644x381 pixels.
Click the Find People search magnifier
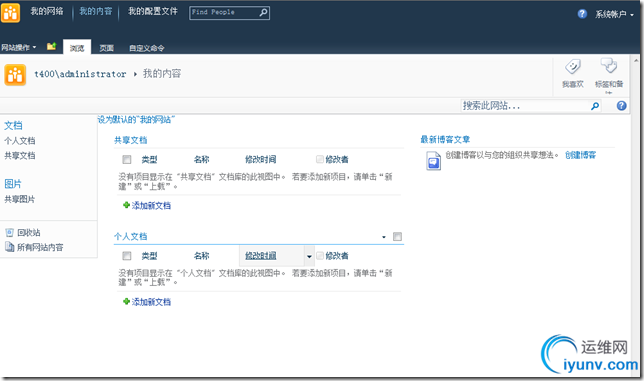(263, 13)
